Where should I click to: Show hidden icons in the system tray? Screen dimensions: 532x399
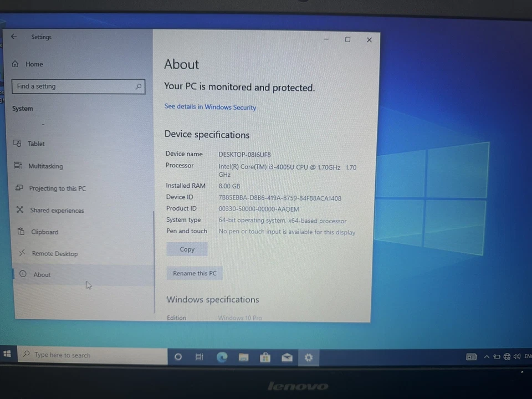487,356
